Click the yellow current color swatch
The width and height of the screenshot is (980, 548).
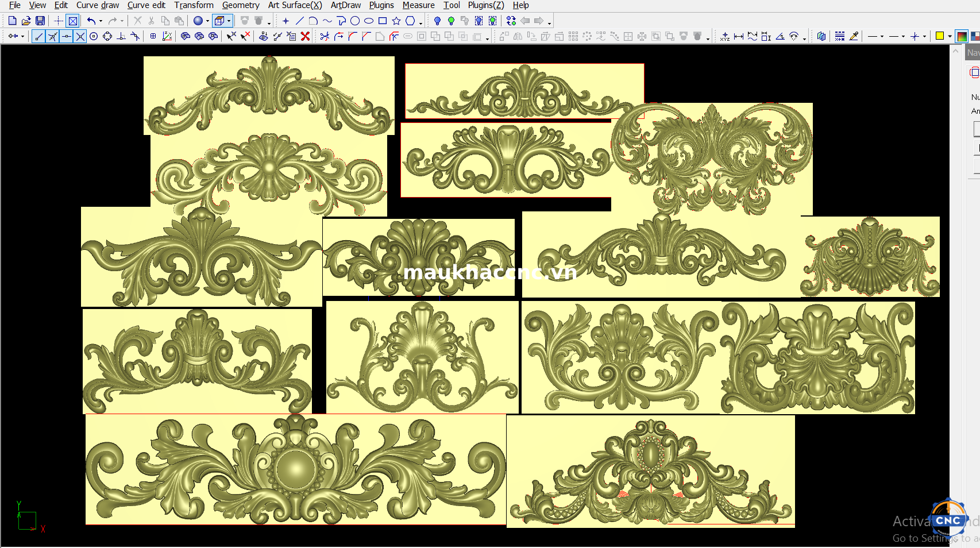pyautogui.click(x=940, y=36)
